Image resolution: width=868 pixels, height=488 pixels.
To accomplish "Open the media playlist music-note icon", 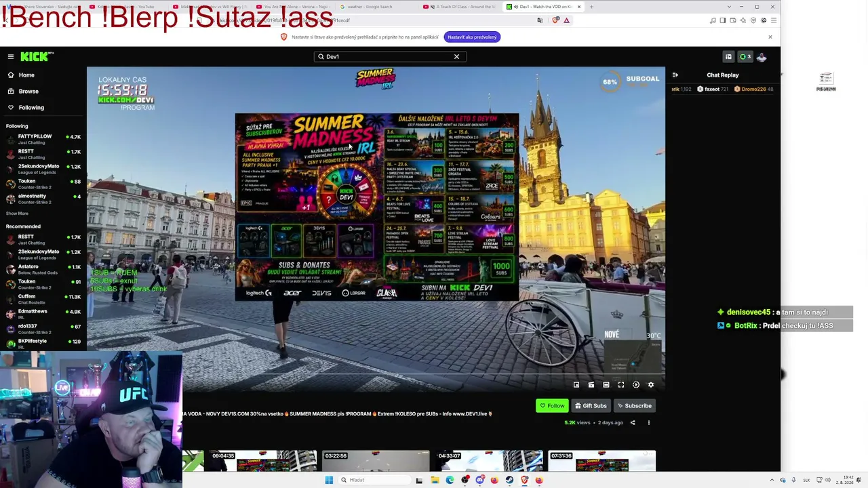I will (x=713, y=20).
